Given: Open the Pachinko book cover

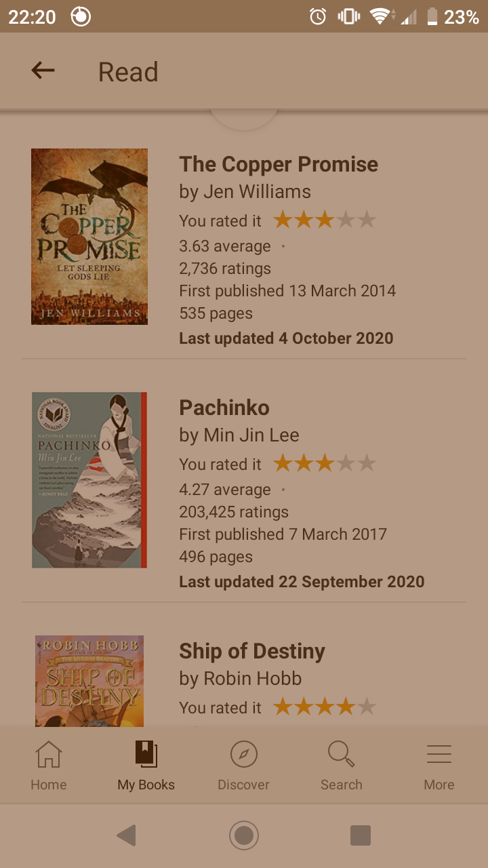Looking at the screenshot, I should pyautogui.click(x=89, y=480).
